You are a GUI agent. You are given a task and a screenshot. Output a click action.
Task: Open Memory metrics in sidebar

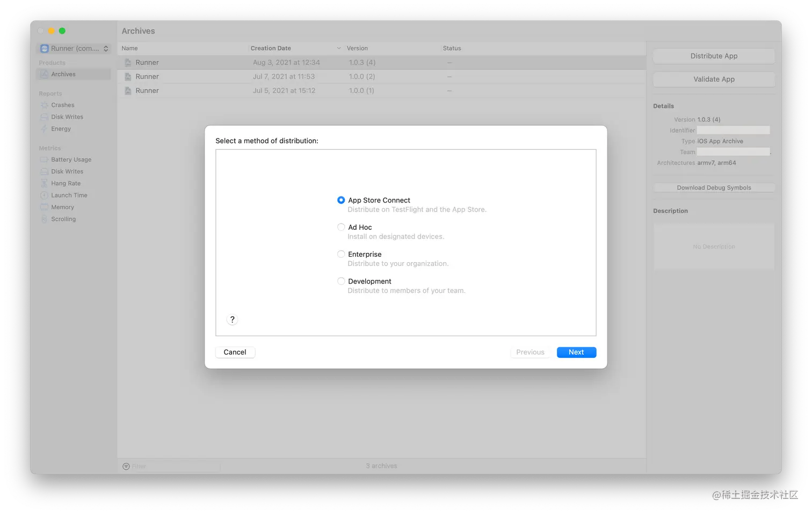click(x=62, y=207)
